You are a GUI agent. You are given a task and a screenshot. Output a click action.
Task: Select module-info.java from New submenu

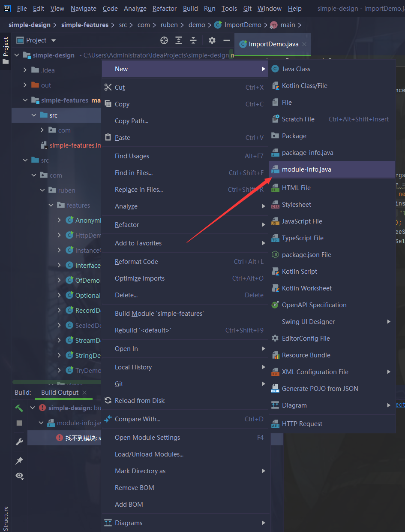pyautogui.click(x=306, y=169)
